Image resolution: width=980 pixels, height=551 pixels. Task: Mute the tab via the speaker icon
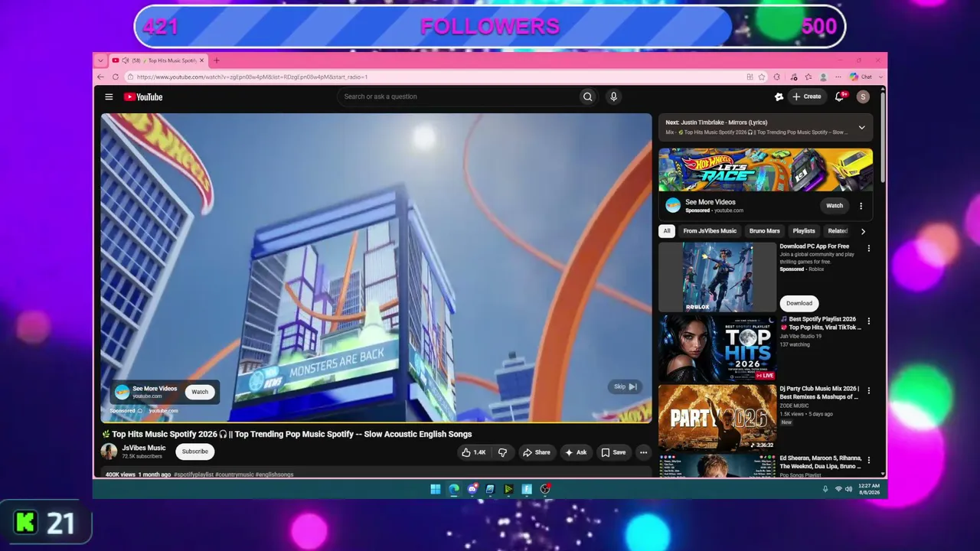(x=125, y=60)
